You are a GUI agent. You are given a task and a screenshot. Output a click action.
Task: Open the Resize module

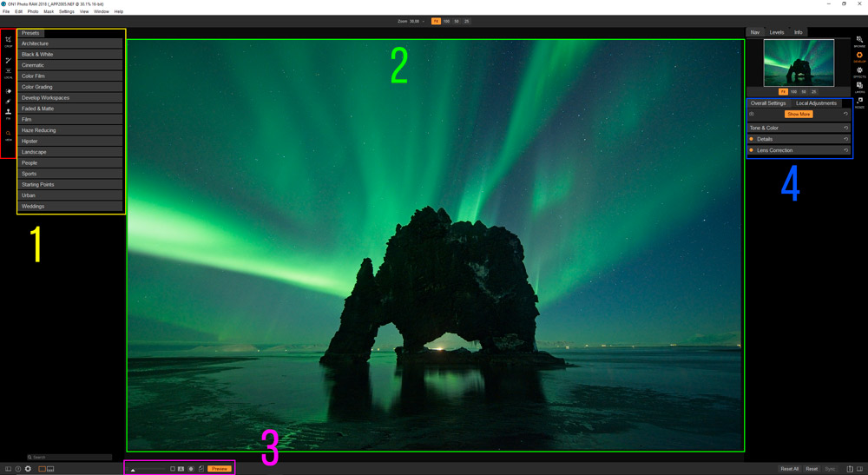point(859,102)
